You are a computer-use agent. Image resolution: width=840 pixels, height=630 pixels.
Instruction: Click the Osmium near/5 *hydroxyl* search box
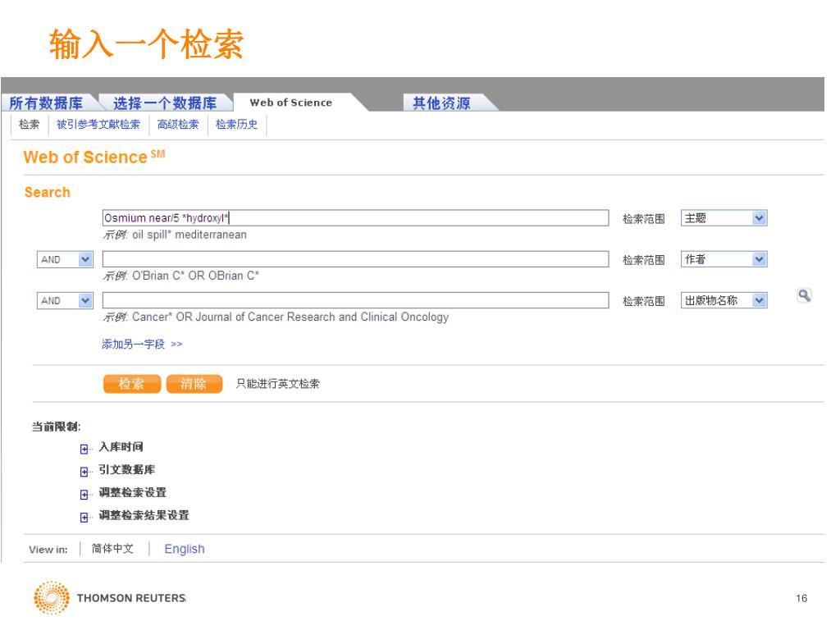pyautogui.click(x=355, y=218)
